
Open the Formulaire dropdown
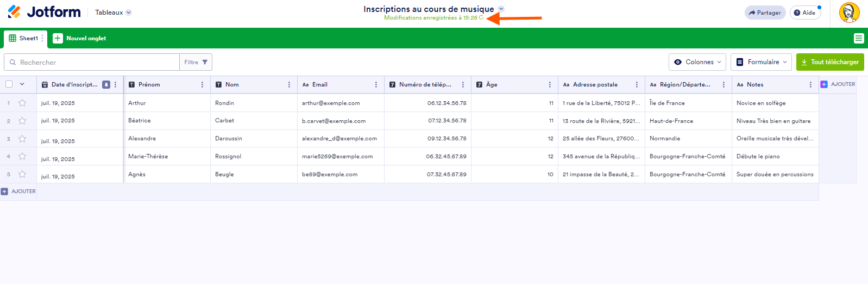762,62
